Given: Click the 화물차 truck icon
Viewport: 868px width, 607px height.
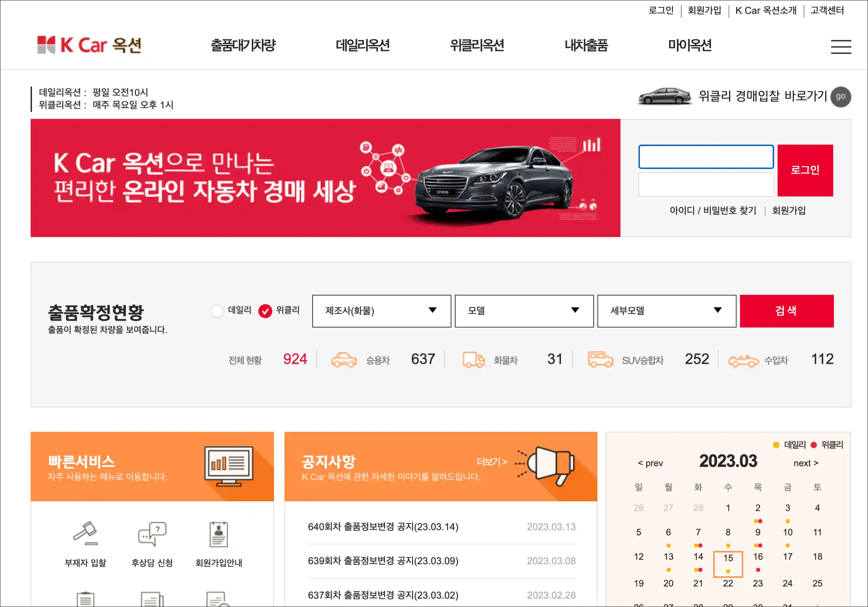Looking at the screenshot, I should pyautogui.click(x=474, y=359).
